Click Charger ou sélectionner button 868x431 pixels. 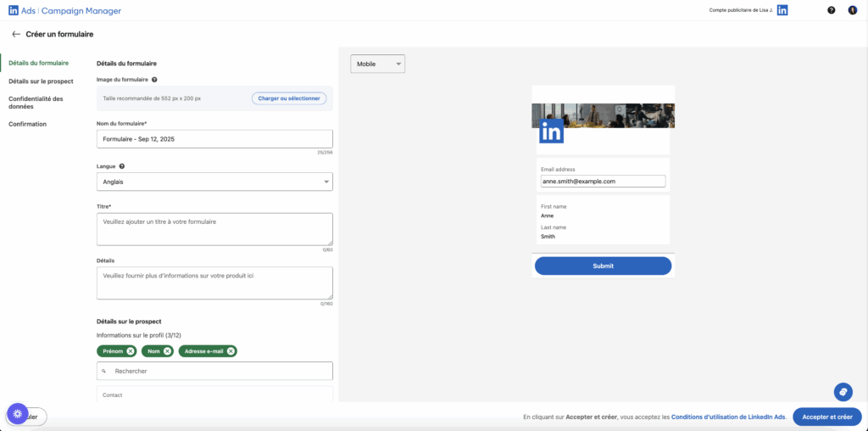(x=289, y=98)
